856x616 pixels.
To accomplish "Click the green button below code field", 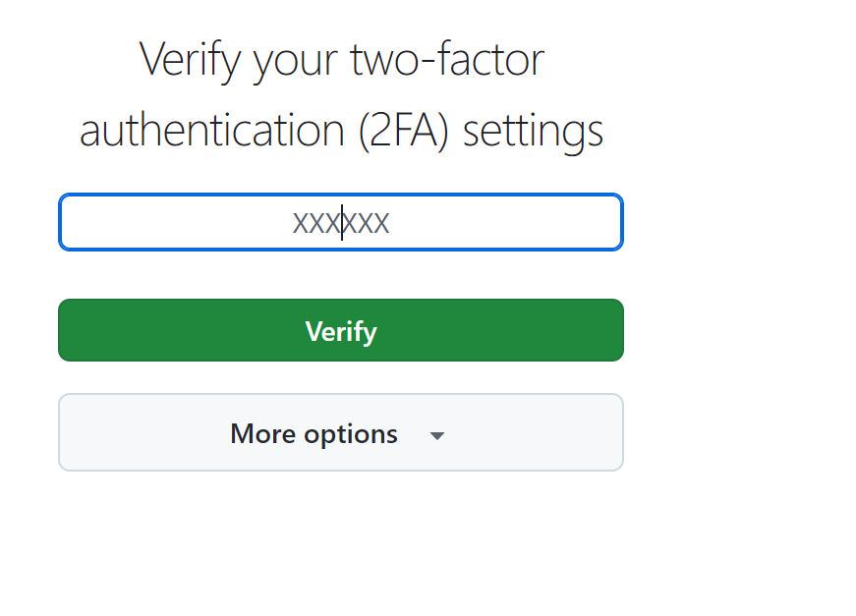I will (x=341, y=330).
